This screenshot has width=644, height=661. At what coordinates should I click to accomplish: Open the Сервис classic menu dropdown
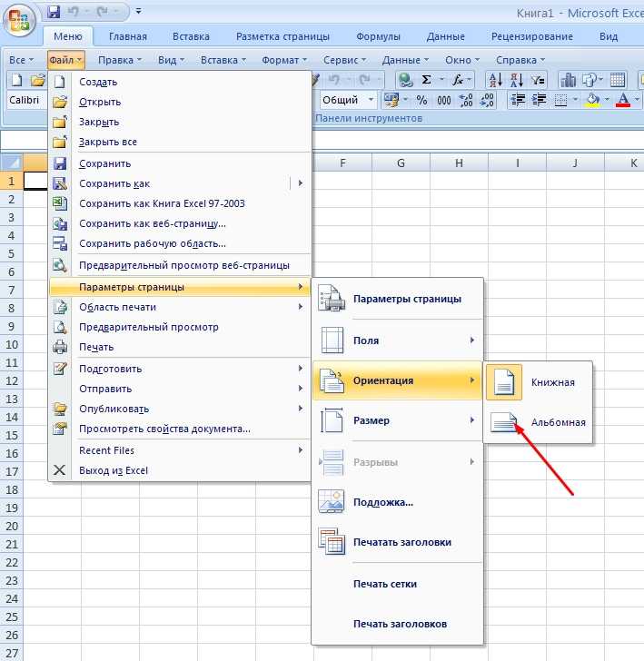pos(344,60)
